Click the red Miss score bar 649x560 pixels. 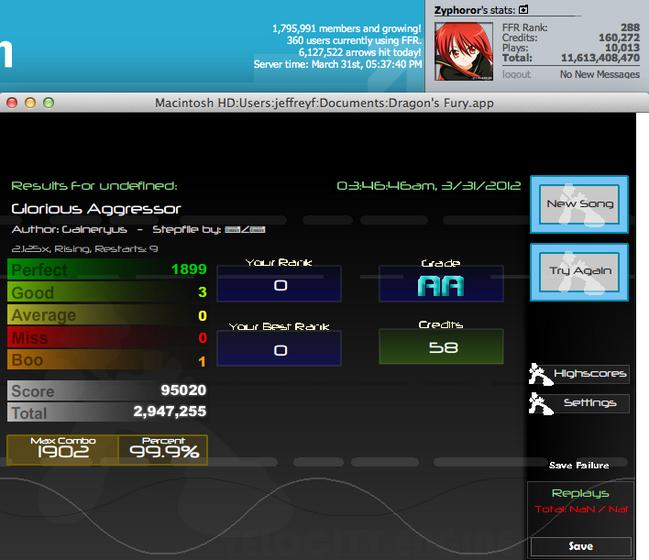pos(107,338)
